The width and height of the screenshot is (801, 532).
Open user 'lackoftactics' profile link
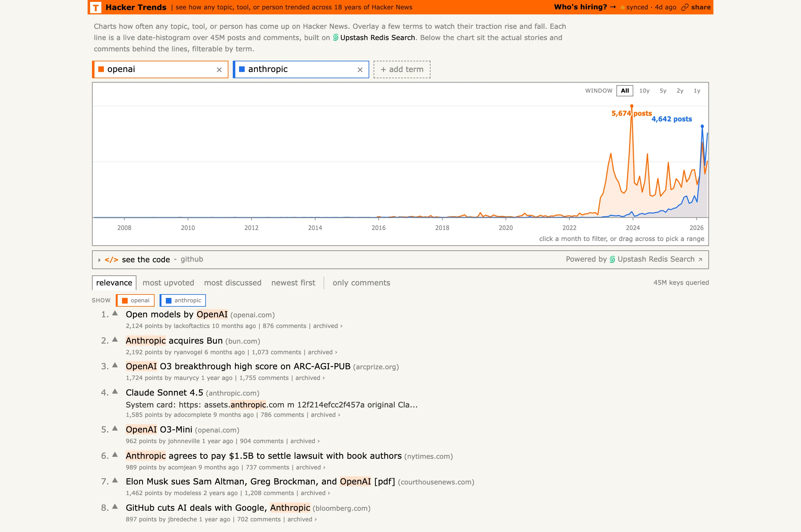tap(192, 326)
